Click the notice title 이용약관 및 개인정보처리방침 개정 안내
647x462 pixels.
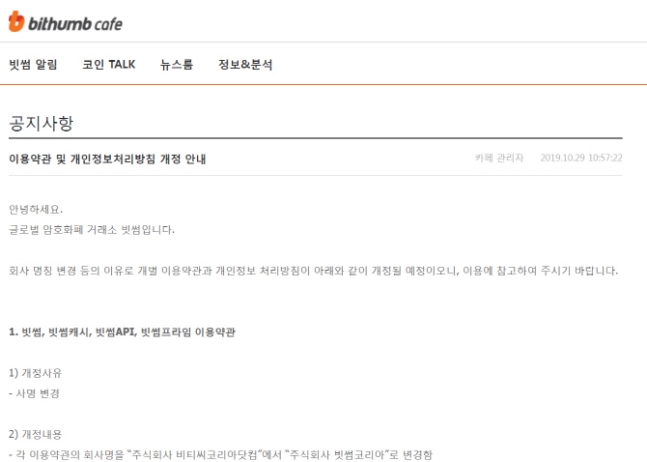coord(107,159)
